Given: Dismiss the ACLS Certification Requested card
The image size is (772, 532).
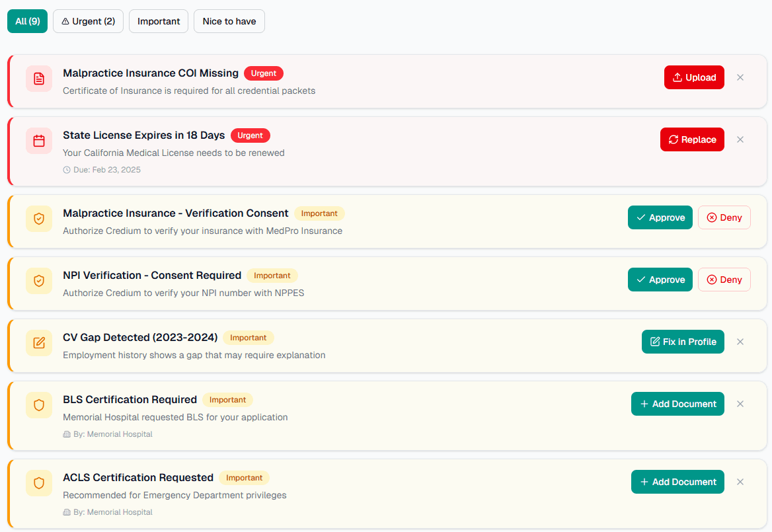Looking at the screenshot, I should pos(740,482).
